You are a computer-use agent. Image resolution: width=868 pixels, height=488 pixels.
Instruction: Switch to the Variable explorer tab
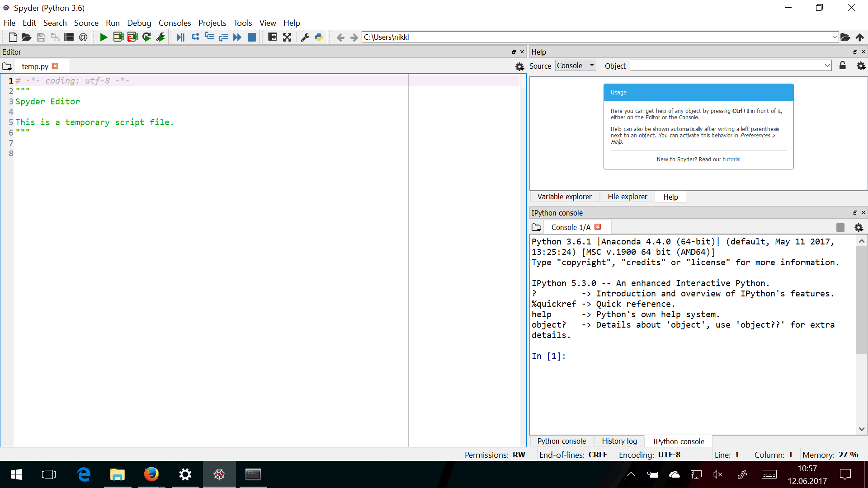pos(564,197)
